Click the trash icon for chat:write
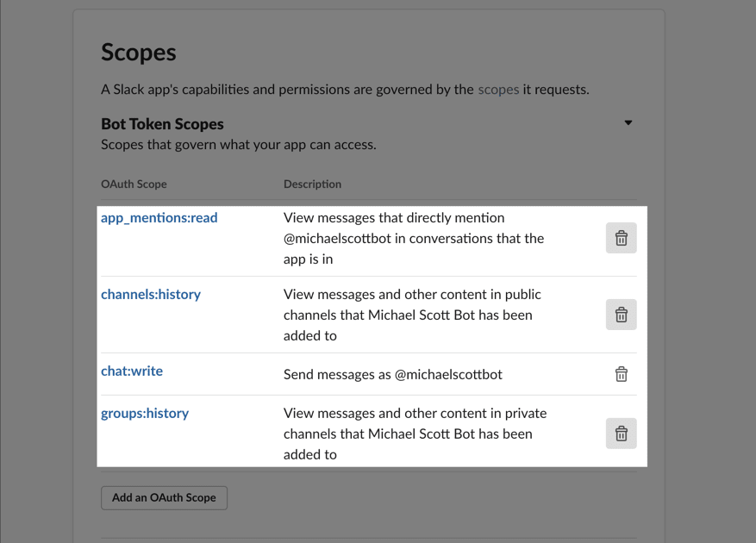The image size is (756, 543). (621, 374)
